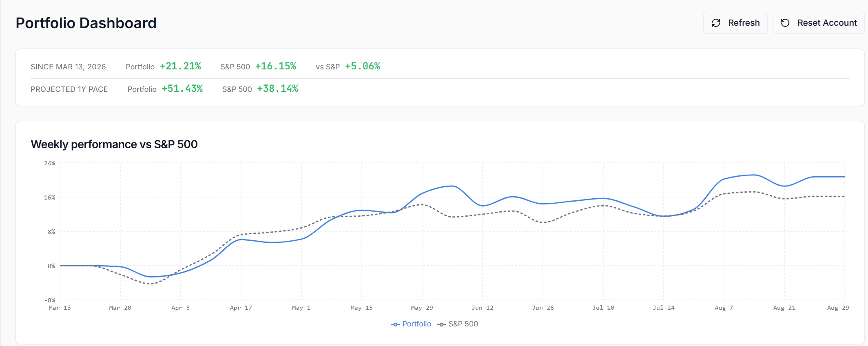This screenshot has height=346, width=868.
Task: Click the 16% y-axis gridline label
Action: pyautogui.click(x=50, y=197)
